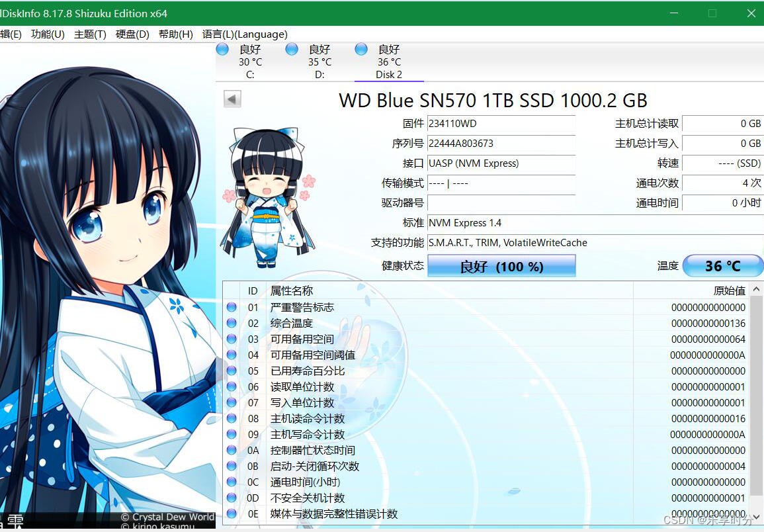This screenshot has width=764, height=532.
Task: Open the 硬盘(D) menu
Action: coord(132,34)
